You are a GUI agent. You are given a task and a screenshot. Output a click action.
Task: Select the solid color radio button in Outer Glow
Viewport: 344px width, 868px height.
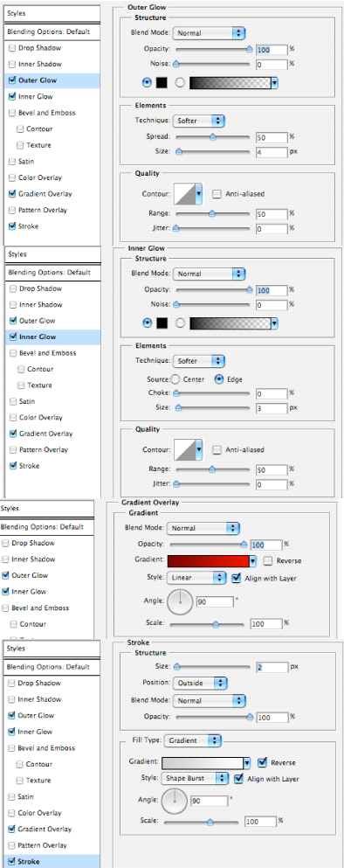click(147, 82)
